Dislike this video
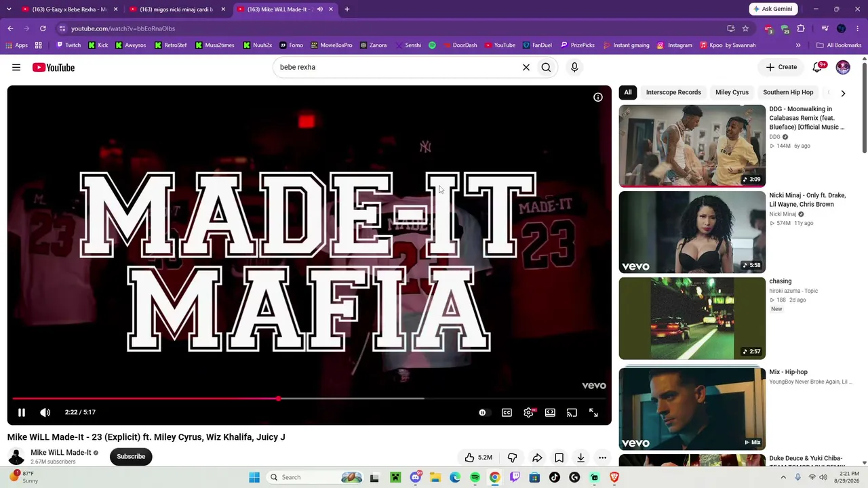Viewport: 868px width, 488px height. [513, 457]
